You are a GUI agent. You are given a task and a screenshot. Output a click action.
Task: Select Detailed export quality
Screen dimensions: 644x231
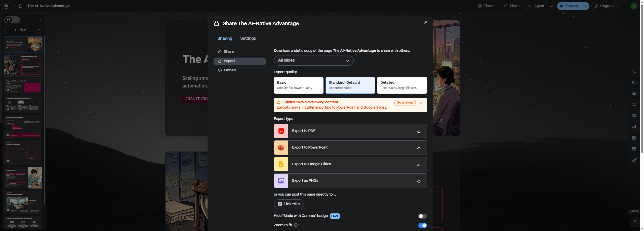tap(402, 85)
